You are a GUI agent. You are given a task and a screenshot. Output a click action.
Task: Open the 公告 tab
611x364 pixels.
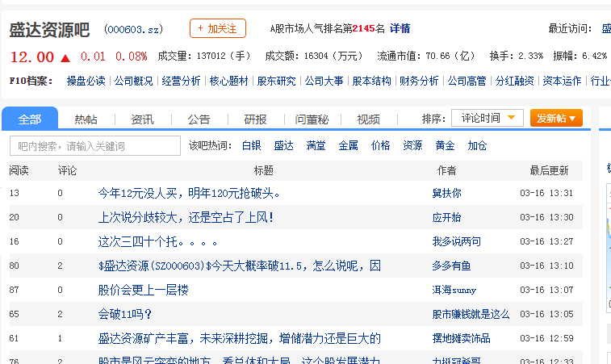coord(199,119)
